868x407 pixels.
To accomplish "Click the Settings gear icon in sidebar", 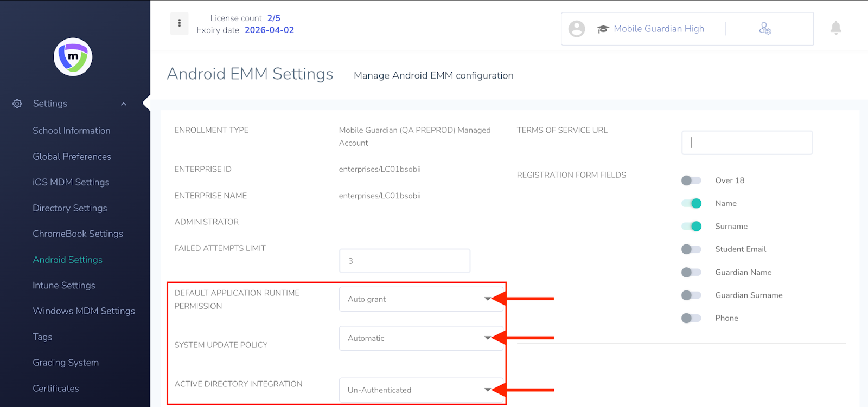I will [x=17, y=104].
